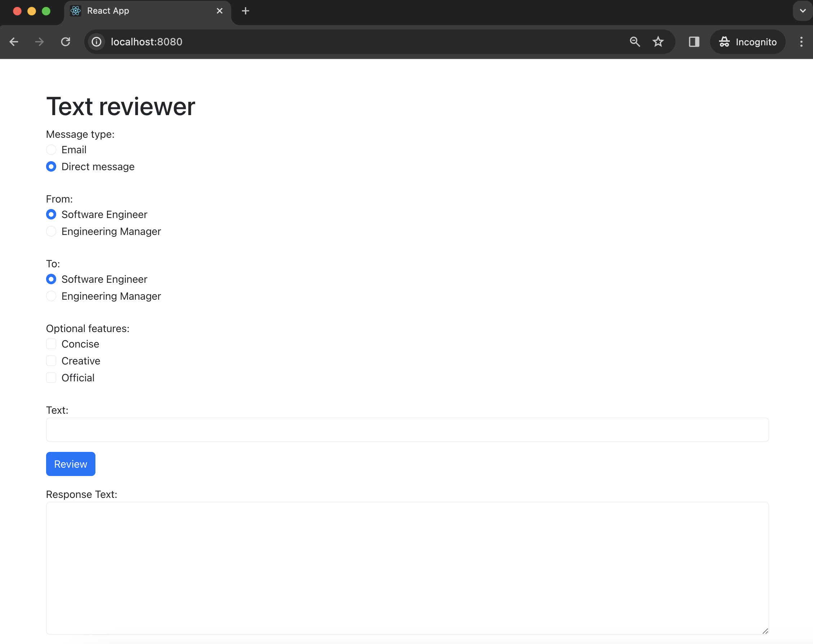The image size is (813, 644).
Task: Reload the localhost page
Action: click(x=66, y=42)
